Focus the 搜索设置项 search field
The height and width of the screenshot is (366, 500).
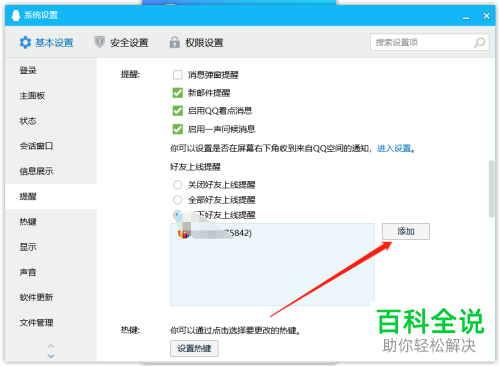tap(430, 42)
